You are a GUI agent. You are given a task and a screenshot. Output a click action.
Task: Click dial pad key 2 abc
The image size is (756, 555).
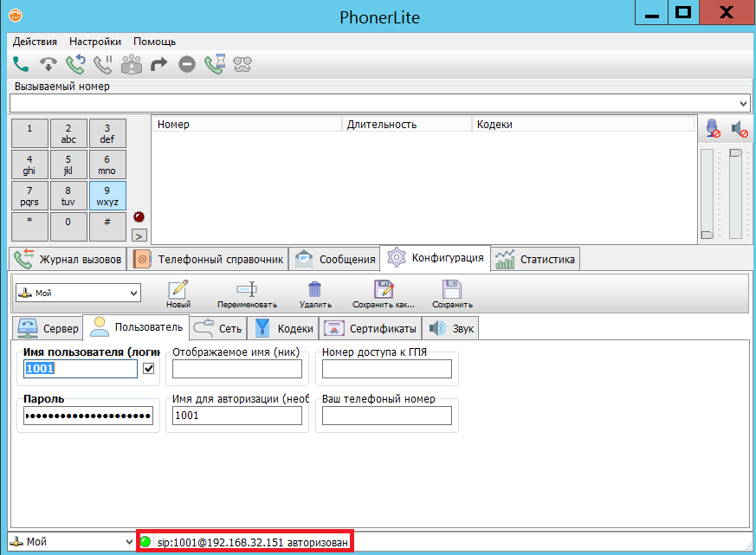(x=68, y=133)
